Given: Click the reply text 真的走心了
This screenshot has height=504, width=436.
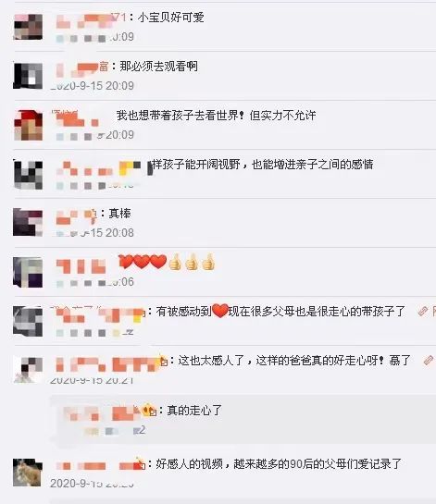Looking at the screenshot, I should point(194,411).
